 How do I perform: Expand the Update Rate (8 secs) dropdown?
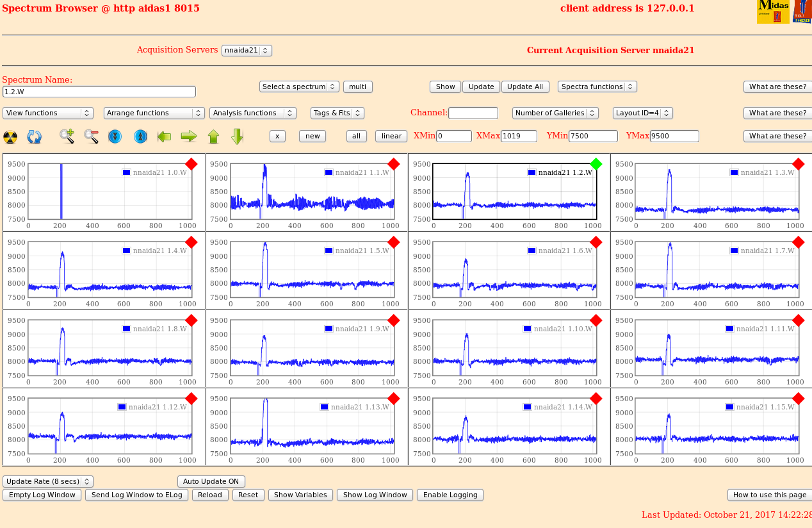pyautogui.click(x=48, y=481)
